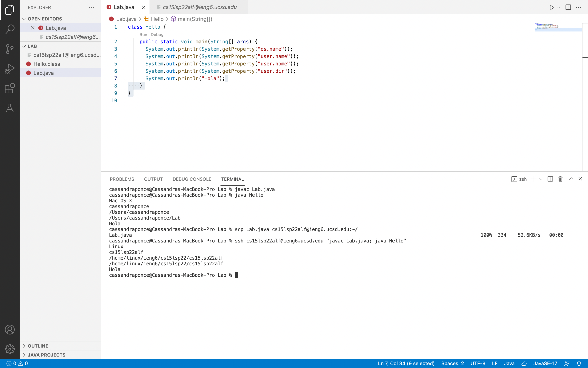Image resolution: width=588 pixels, height=368 pixels.
Task: Click Java thumbs-up status icon
Action: pos(524,363)
